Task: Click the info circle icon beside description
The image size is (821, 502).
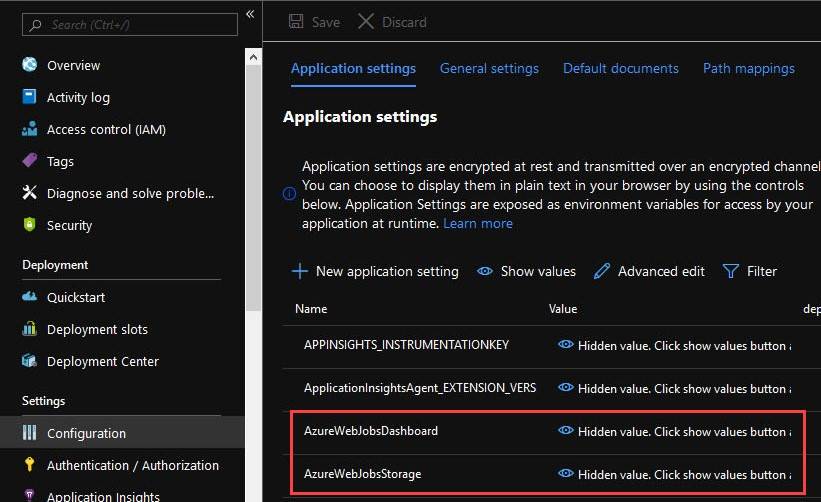Action: coord(290,194)
